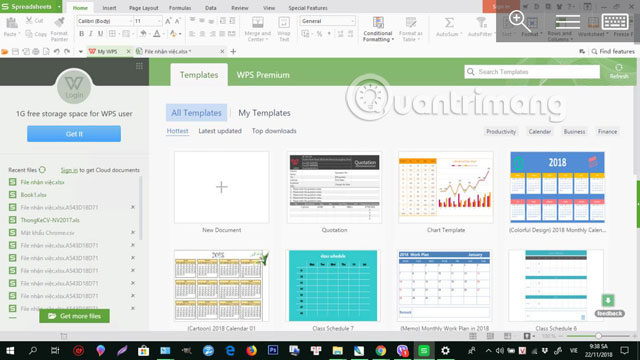Click the Decrease Font Size icon

pyautogui.click(x=178, y=21)
